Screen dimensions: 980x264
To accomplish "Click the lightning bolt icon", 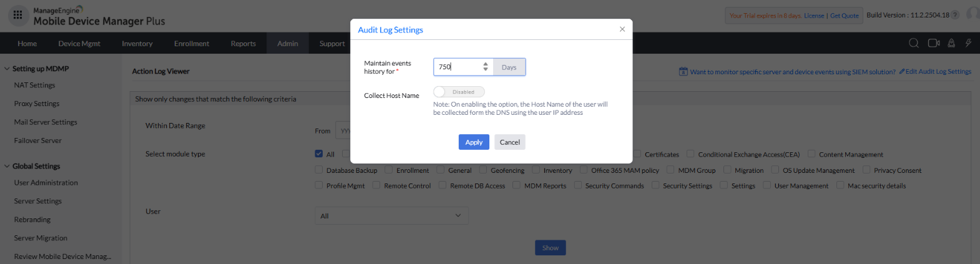I will pos(968,43).
